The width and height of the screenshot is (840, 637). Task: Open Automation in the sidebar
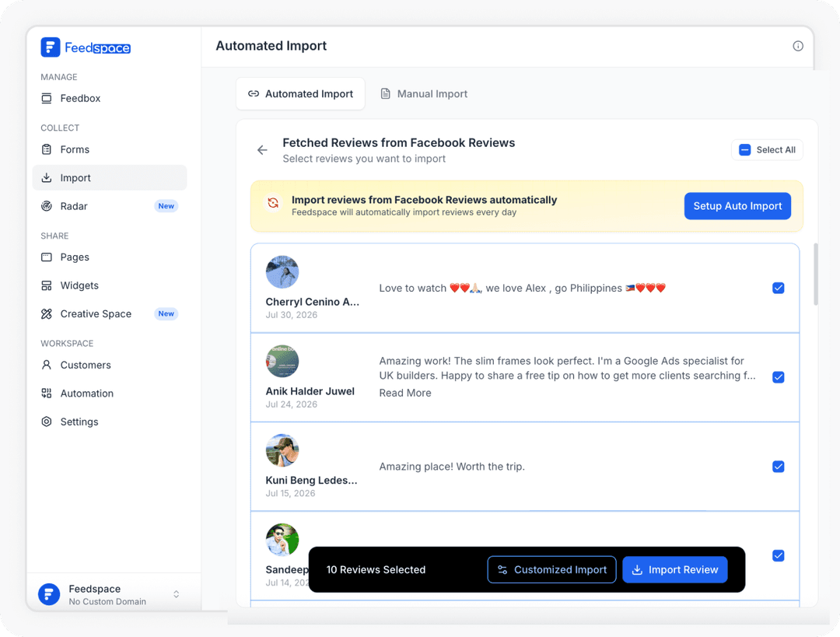(110, 394)
